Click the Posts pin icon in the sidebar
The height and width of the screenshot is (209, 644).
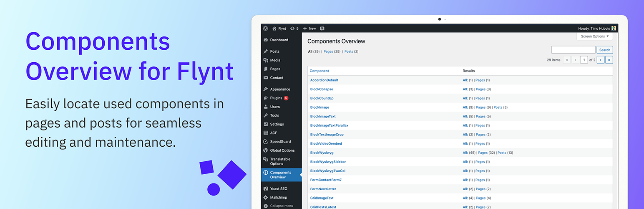[x=266, y=51]
